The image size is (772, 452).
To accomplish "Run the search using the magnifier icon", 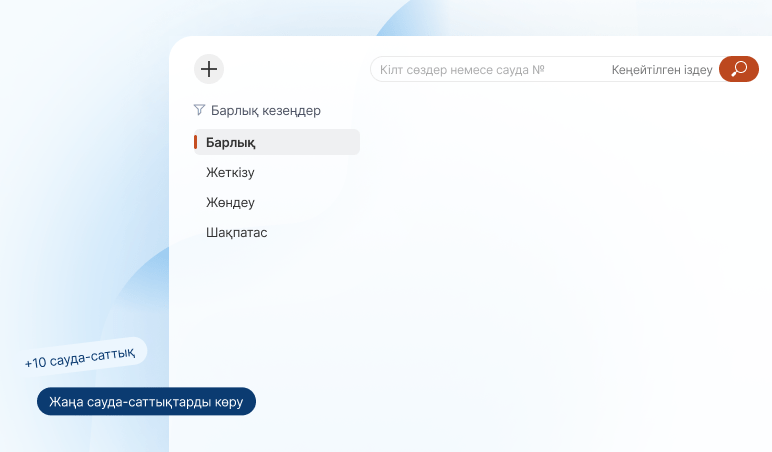I will (x=738, y=69).
